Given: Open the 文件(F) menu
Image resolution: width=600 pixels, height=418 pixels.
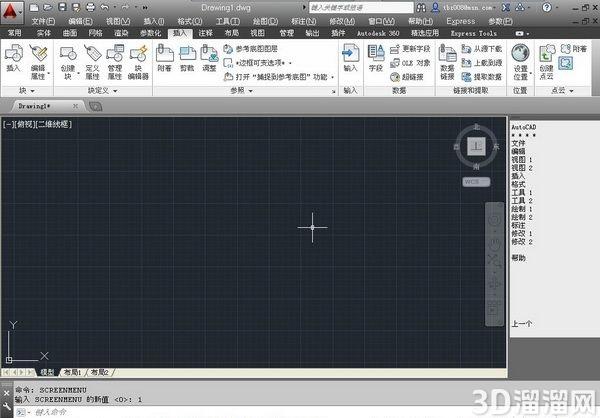Looking at the screenshot, I should [43, 21].
